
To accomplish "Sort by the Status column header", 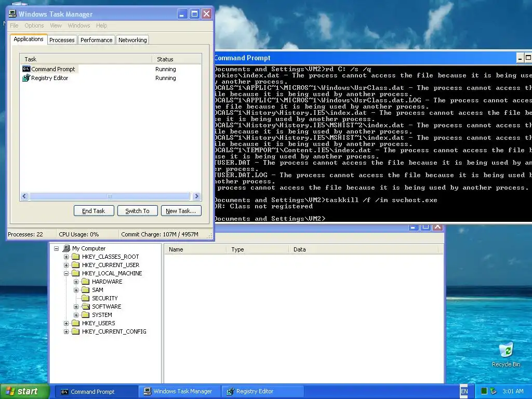I will [177, 59].
